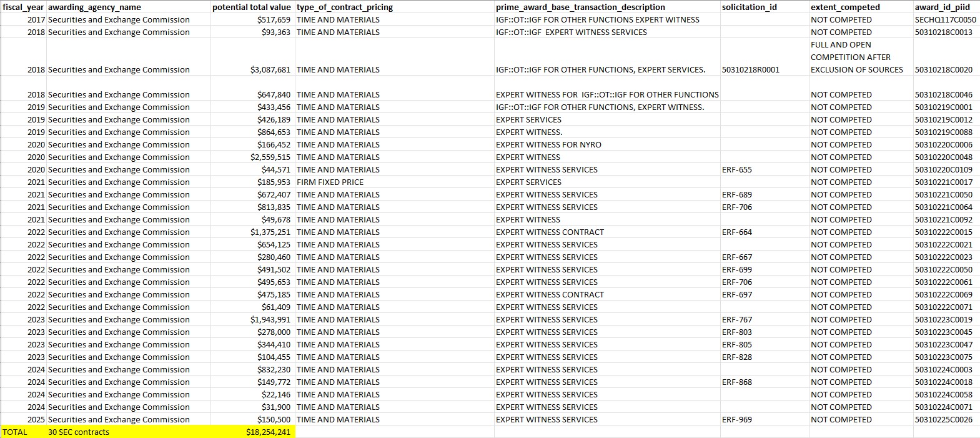This screenshot has height=438, width=980.
Task: Select the $2,559,515 value cell
Action: [252, 157]
